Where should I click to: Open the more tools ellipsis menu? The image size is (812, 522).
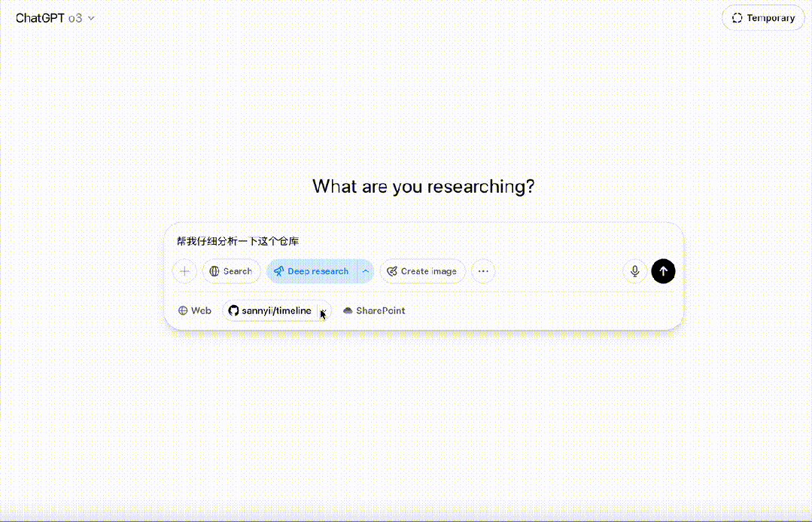[482, 271]
